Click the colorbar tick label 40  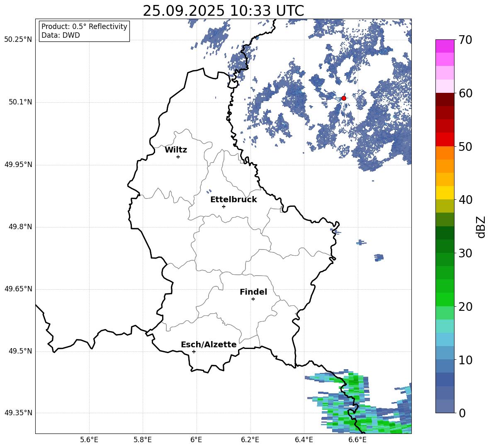click(x=465, y=200)
